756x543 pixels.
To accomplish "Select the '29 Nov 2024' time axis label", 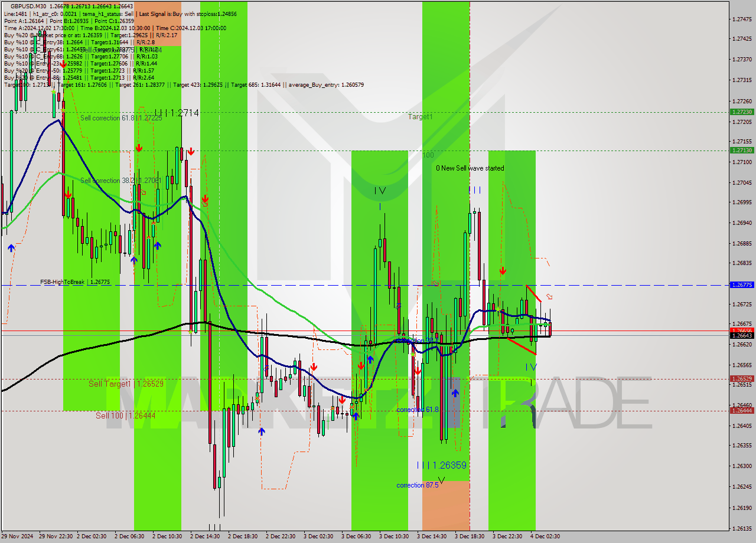I will pos(17,537).
